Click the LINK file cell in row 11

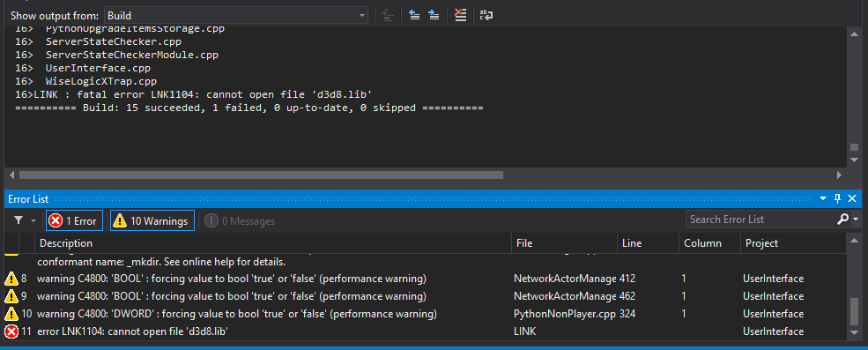tap(525, 331)
